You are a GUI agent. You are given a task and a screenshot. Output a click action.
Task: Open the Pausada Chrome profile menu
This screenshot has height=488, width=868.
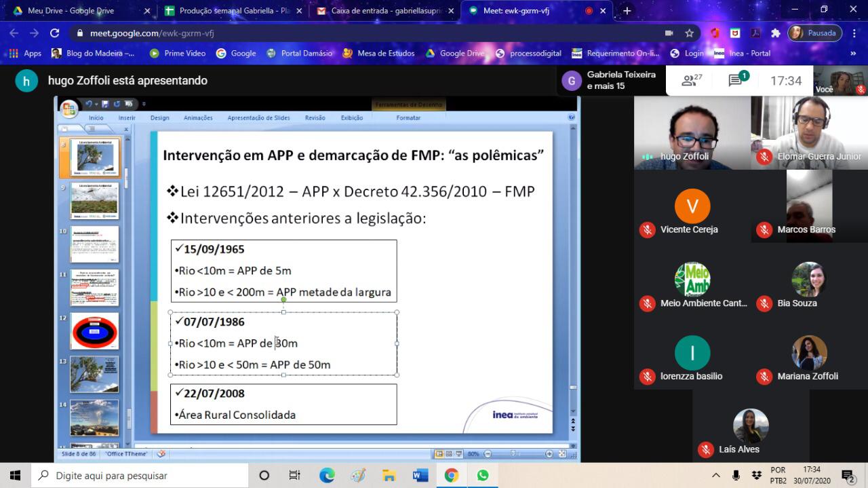tap(814, 33)
